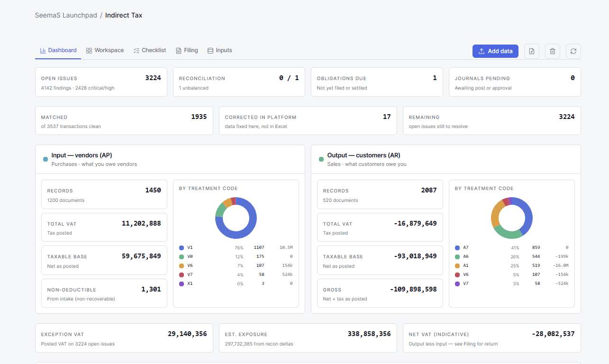Click the X1 legend color dot

point(181,283)
